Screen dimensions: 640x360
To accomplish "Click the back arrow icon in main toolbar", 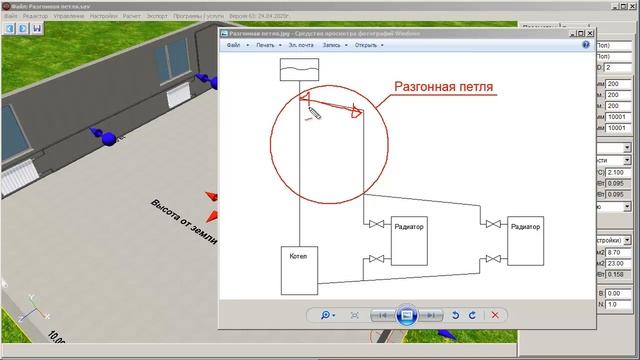I will [x=10, y=29].
